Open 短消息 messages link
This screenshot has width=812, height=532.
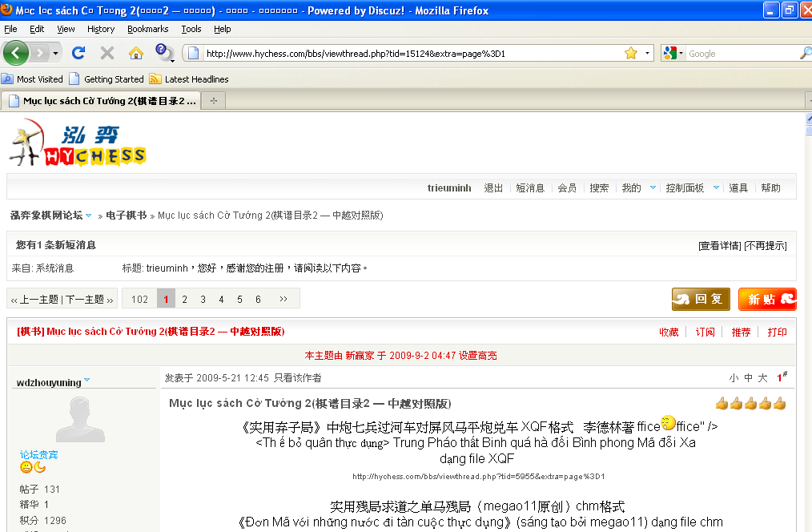(x=530, y=188)
